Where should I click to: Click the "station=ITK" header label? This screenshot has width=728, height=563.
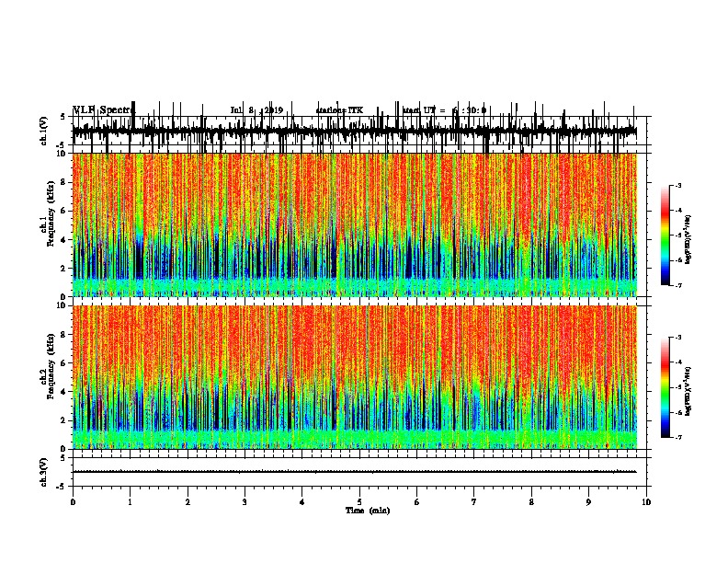(x=339, y=110)
